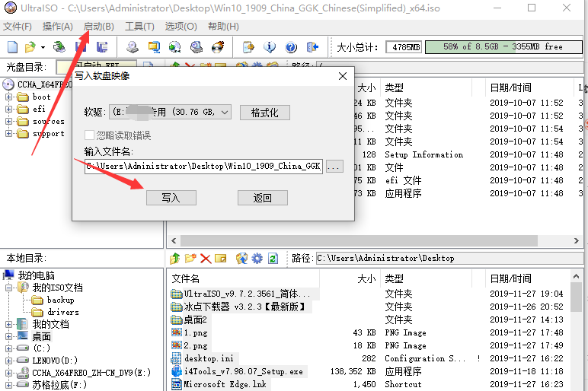Open the dropdown arrow beside Open icon
588x391 pixels.
point(43,47)
